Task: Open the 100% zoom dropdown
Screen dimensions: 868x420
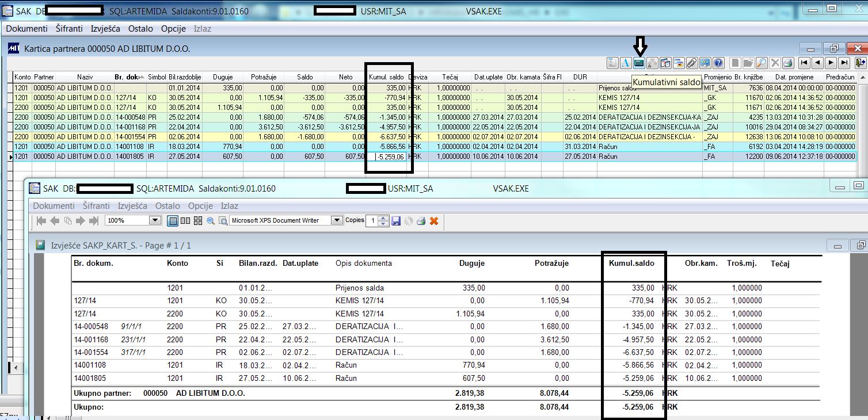Action: click(x=155, y=220)
